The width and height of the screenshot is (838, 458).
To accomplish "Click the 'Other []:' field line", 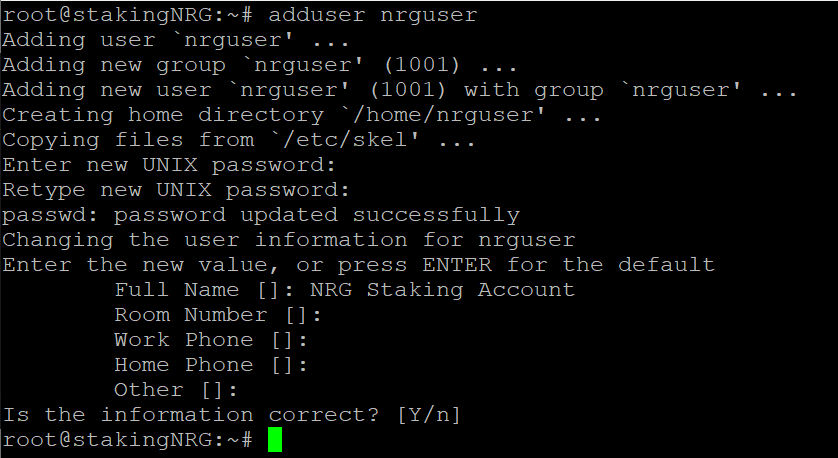I will tap(176, 390).
